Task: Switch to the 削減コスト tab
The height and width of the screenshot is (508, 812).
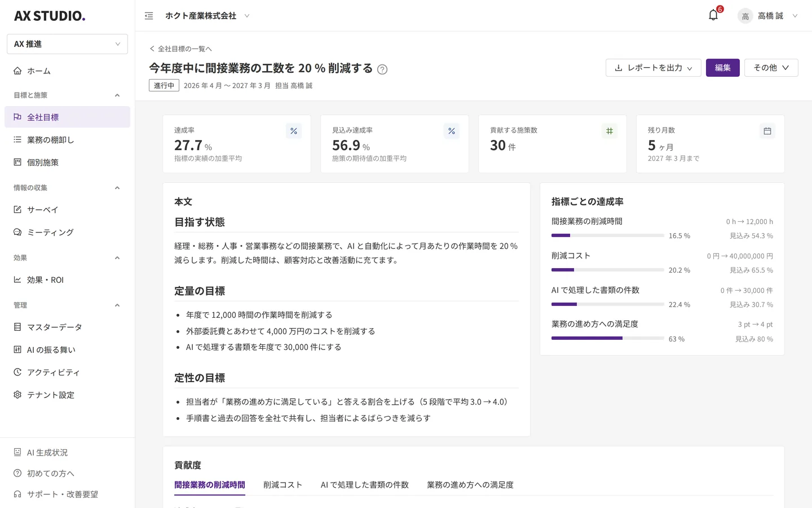Action: [283, 485]
